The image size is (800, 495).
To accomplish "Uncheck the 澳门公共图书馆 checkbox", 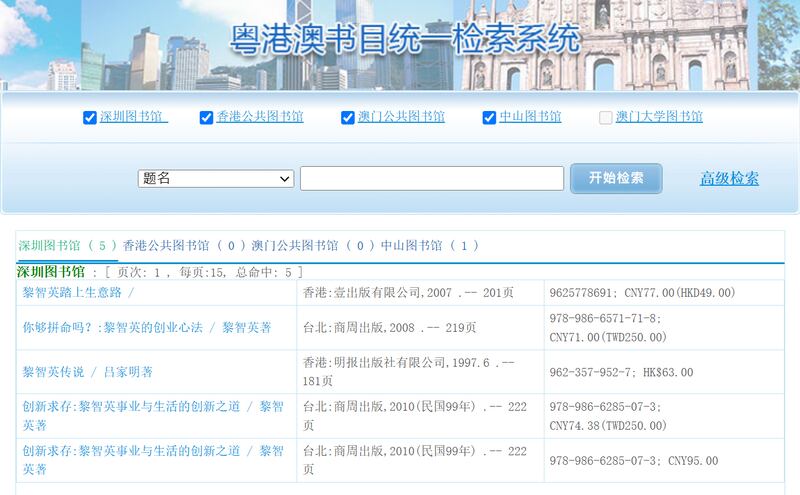I will pos(348,117).
